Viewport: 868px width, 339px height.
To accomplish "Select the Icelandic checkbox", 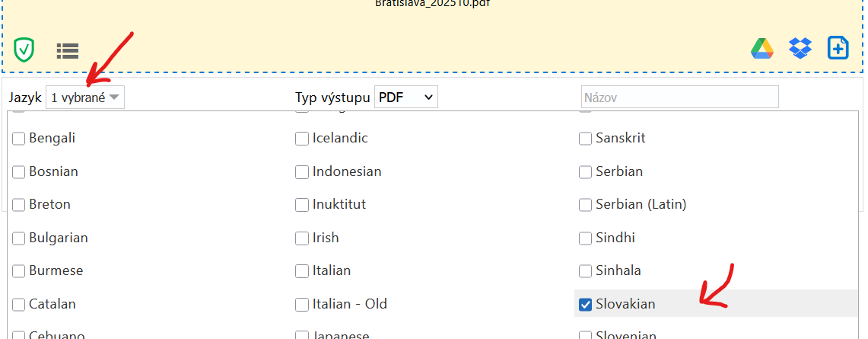I will pyautogui.click(x=302, y=139).
